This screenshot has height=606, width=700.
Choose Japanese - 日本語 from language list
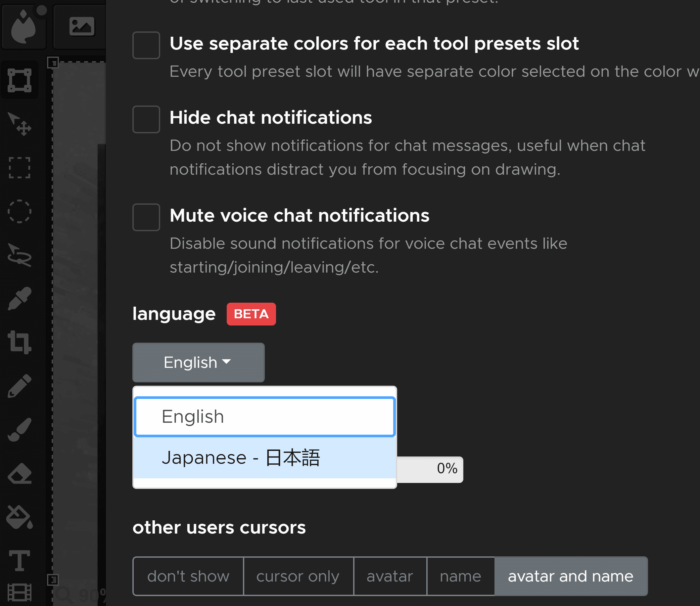(264, 458)
